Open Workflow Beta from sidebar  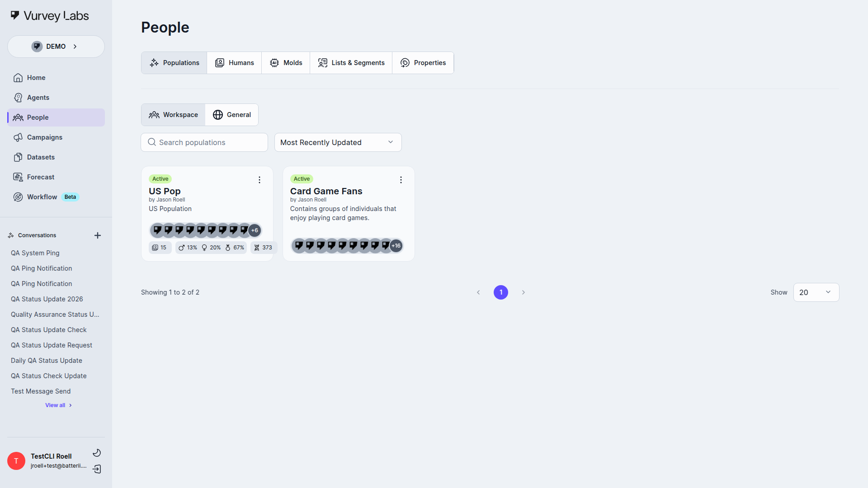pyautogui.click(x=42, y=197)
